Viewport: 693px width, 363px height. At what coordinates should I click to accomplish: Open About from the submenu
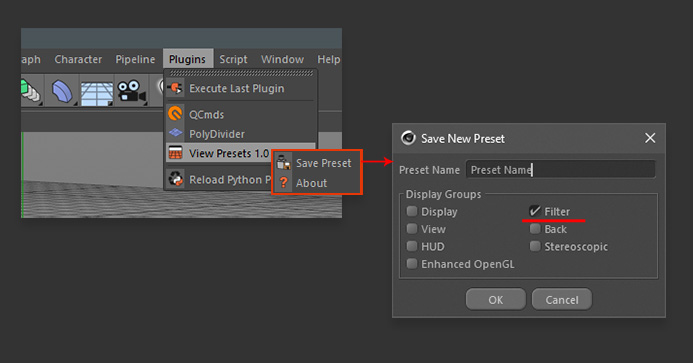(317, 183)
